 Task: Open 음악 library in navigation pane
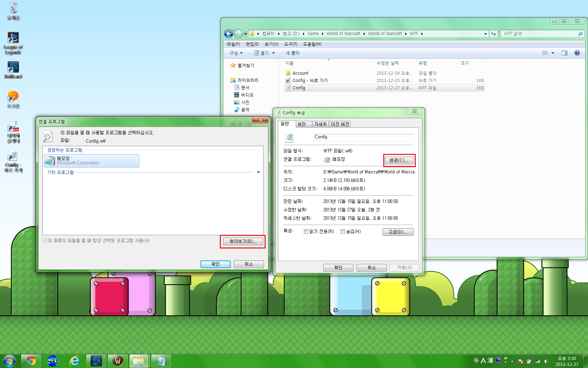pyautogui.click(x=242, y=110)
